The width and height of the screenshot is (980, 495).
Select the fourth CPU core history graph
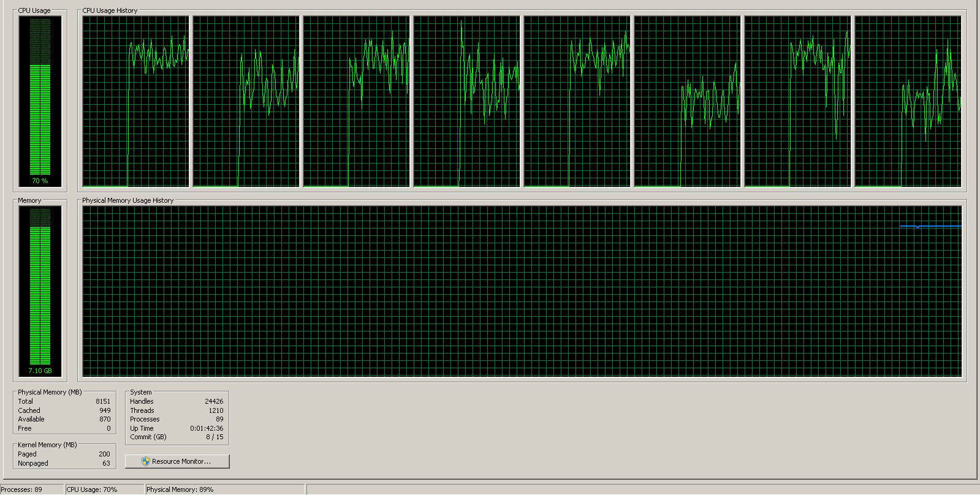pos(466,101)
